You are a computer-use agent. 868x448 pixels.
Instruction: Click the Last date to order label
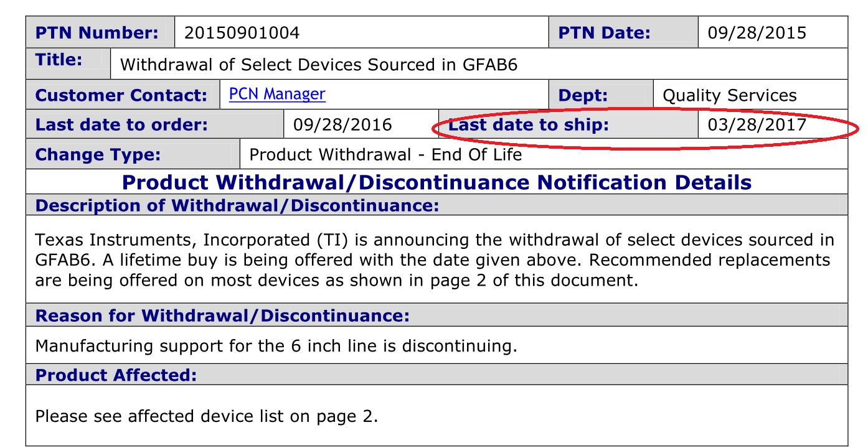121,124
